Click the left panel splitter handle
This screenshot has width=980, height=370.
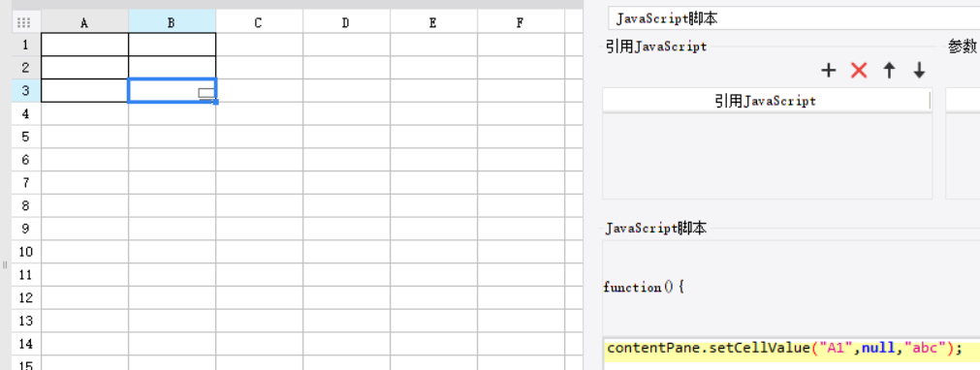coord(5,265)
